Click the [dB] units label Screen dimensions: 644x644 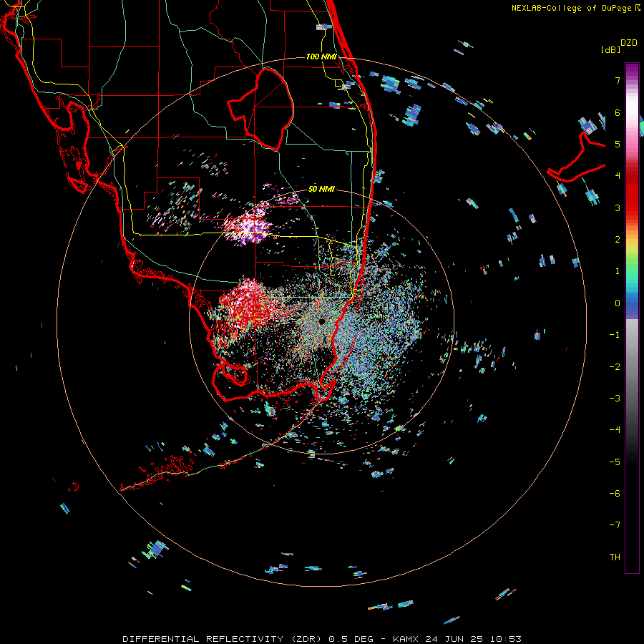pyautogui.click(x=610, y=50)
